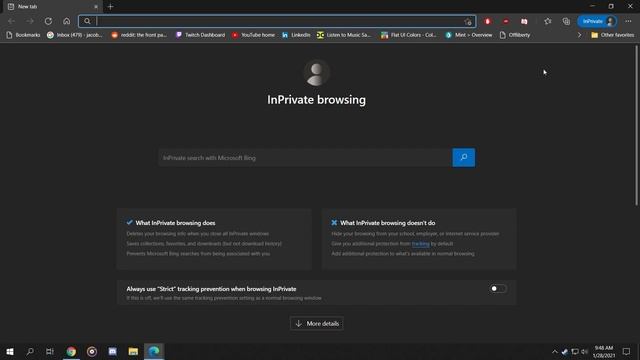Open the first red extension icon
Screen dimensions: 640x360
[487, 21]
